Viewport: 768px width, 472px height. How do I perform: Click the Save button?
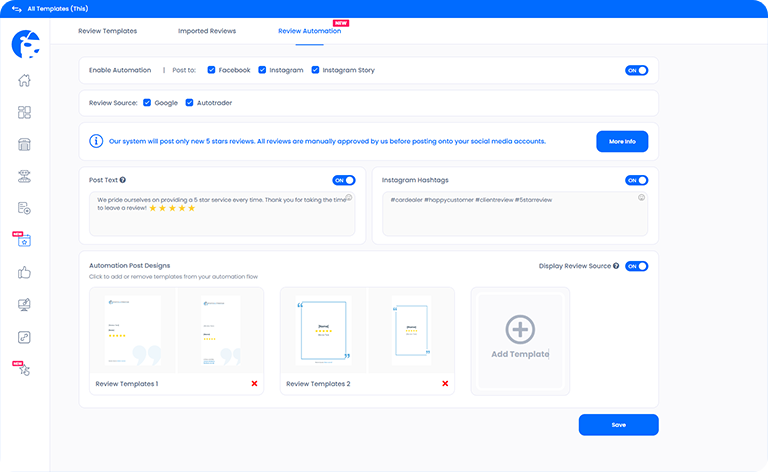(x=618, y=424)
